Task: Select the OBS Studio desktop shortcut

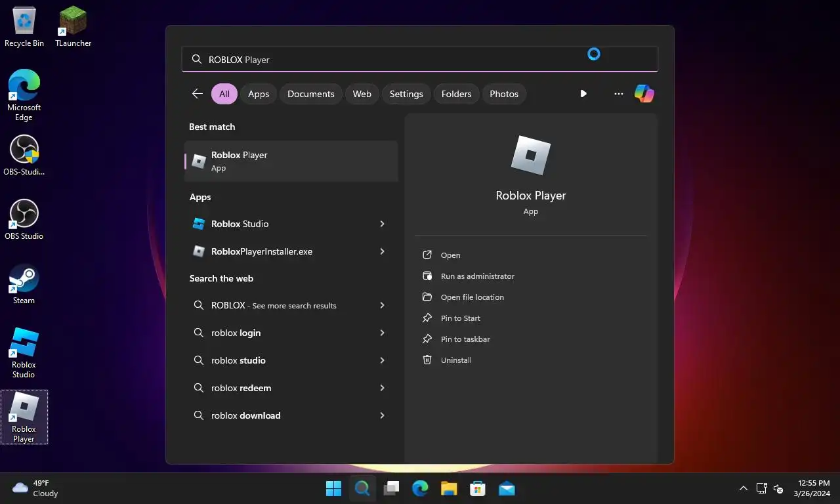Action: click(24, 220)
